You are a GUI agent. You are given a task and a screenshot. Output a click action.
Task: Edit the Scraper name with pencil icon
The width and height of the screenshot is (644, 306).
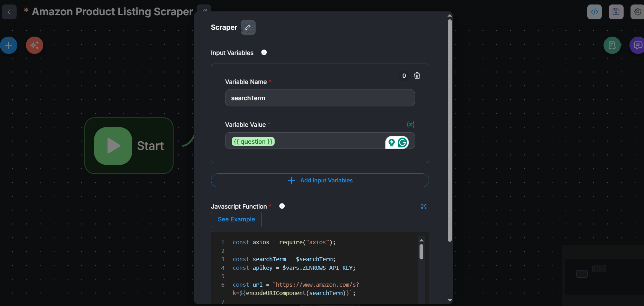coord(248,27)
